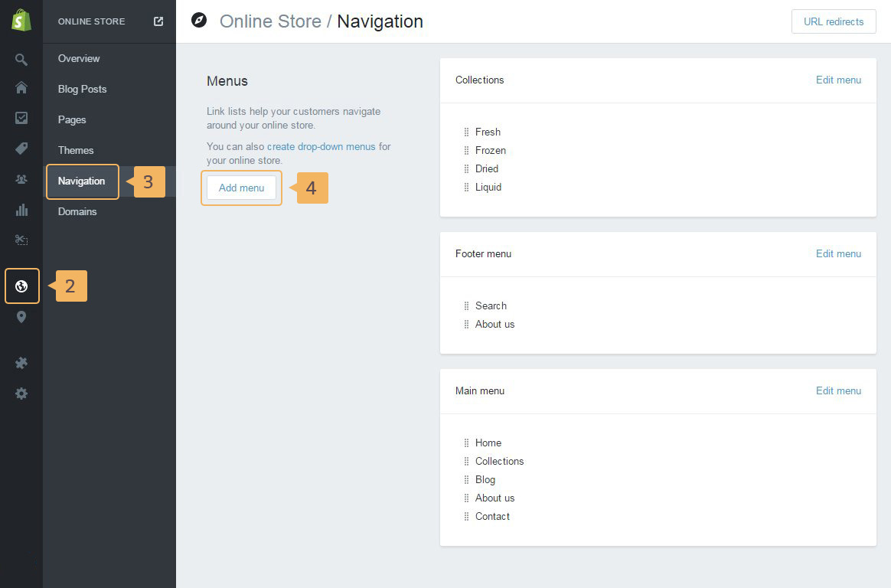
Task: Click the Add menu button
Action: [241, 188]
